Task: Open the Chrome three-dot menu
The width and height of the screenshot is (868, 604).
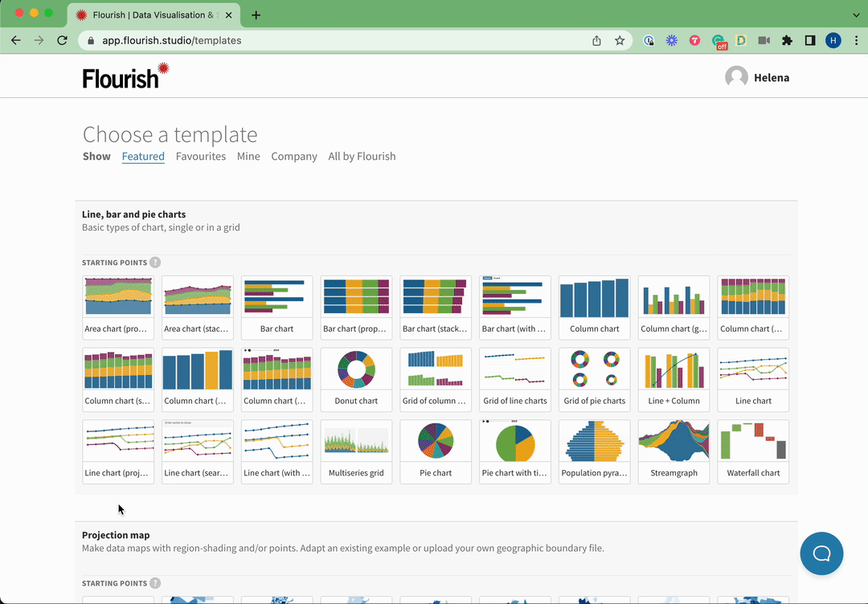Action: (x=854, y=40)
